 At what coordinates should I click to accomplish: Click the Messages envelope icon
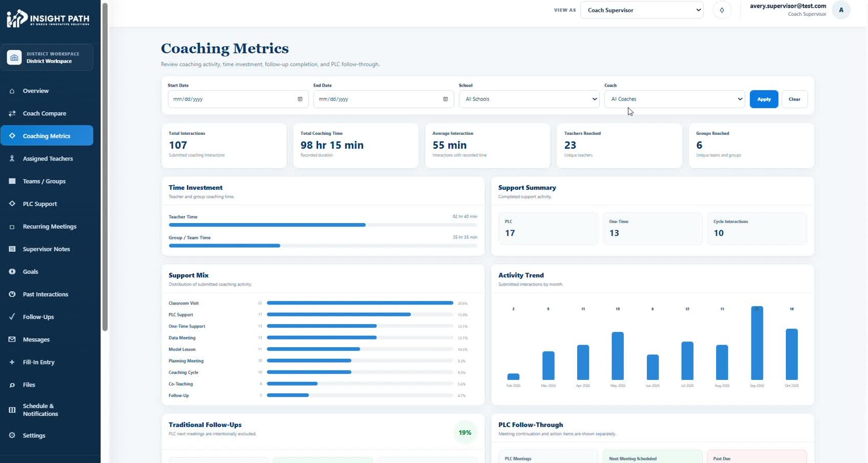[x=12, y=339]
